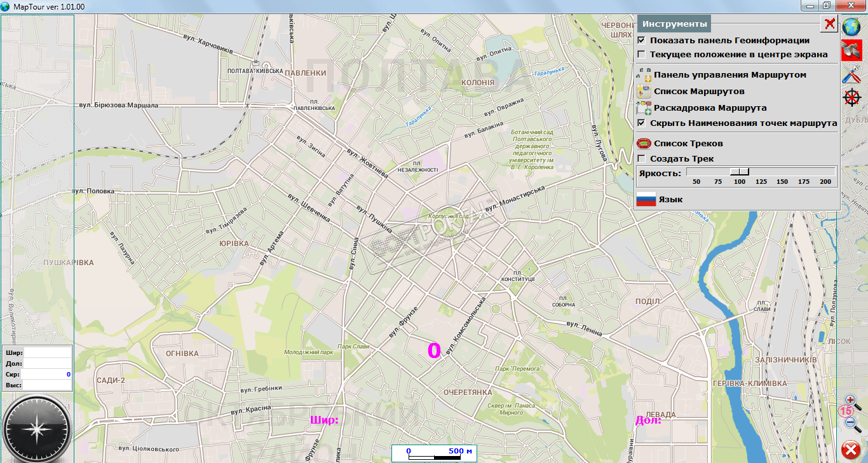The width and height of the screenshot is (868, 463).
Task: Click the САДИ-2 district label
Action: point(111,380)
